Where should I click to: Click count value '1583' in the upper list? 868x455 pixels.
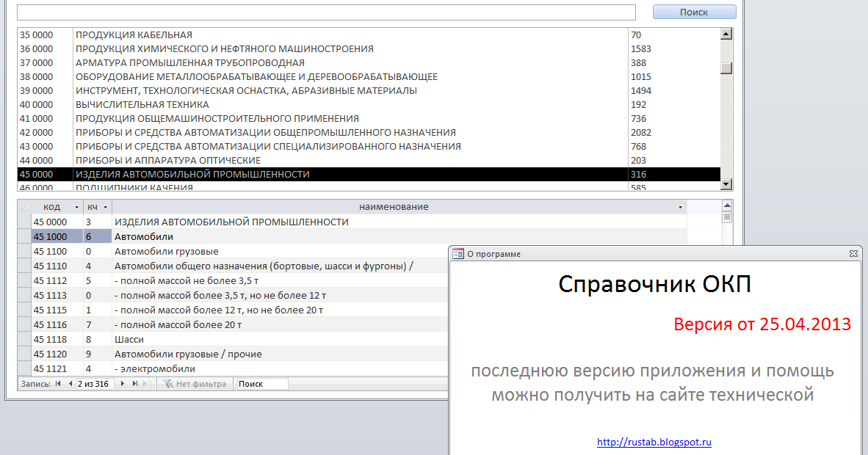[x=641, y=48]
